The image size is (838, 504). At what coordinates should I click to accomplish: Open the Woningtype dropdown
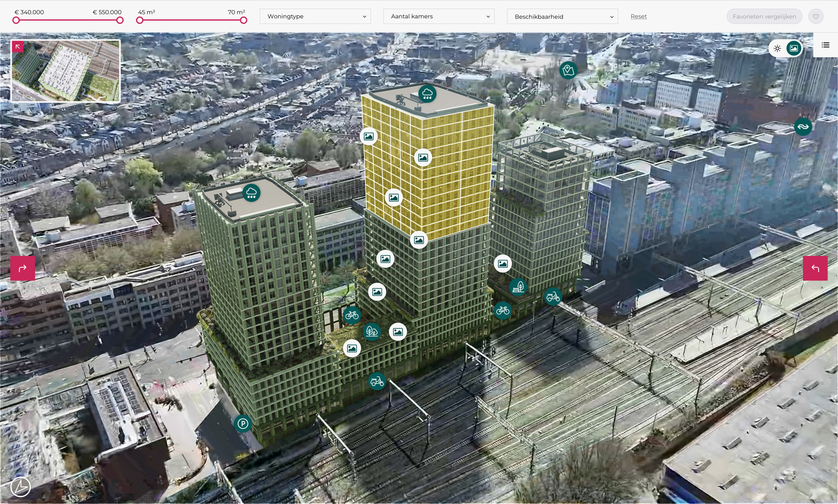(315, 16)
